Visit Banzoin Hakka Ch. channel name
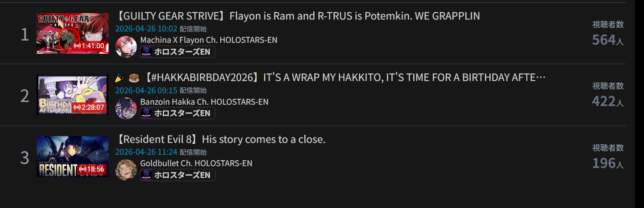Image resolution: width=644 pixels, height=208 pixels. (204, 101)
